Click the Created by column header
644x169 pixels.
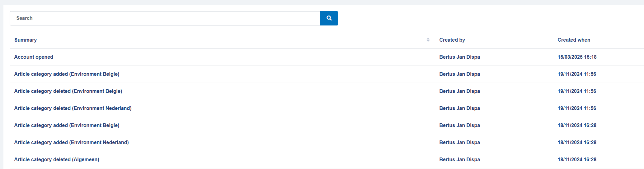(x=452, y=40)
